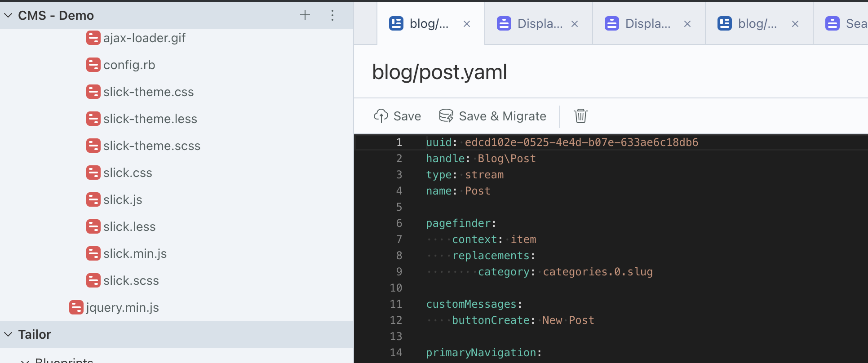Click the slick-theme.scss file icon
Screen dimensions: 868x363
(x=93, y=146)
